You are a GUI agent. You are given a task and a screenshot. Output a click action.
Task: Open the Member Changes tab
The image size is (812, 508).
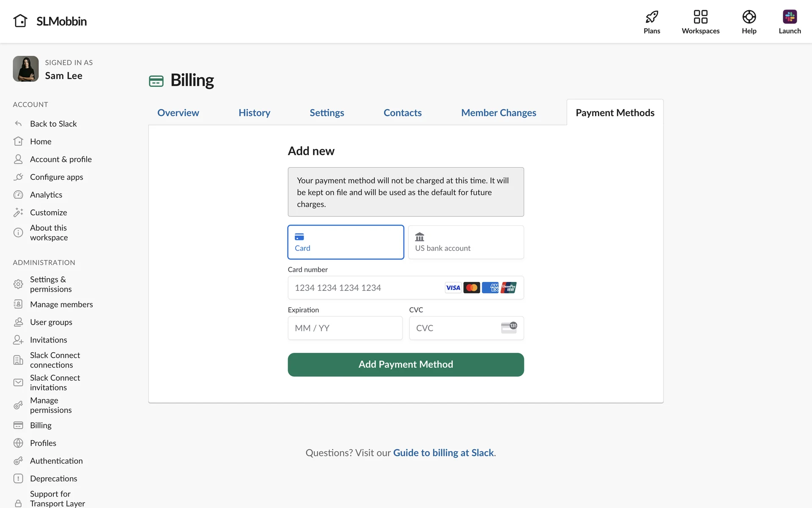point(498,113)
